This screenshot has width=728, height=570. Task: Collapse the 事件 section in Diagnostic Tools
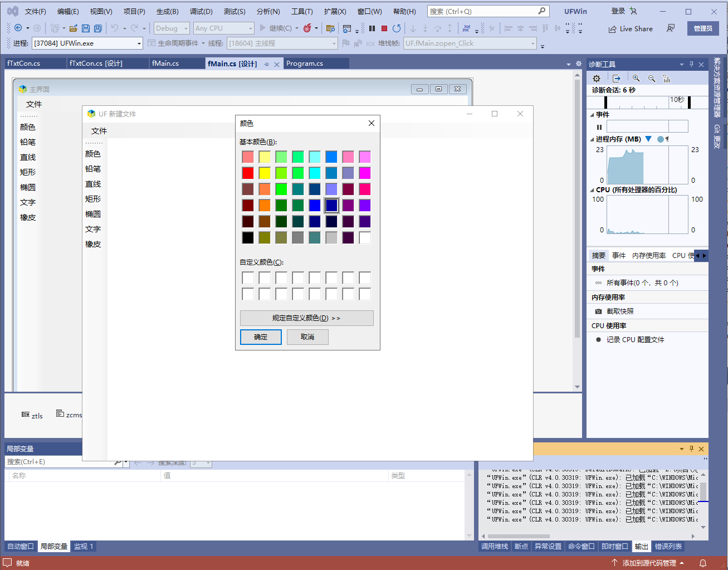pos(592,115)
